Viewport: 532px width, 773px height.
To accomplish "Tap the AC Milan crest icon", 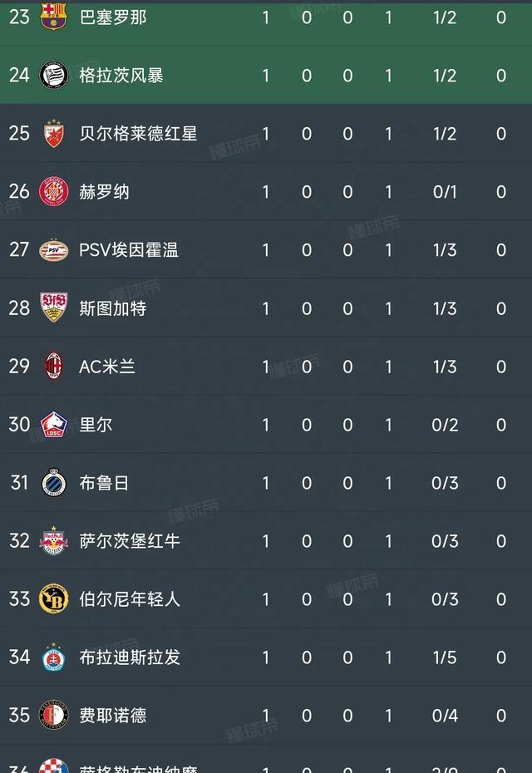I will 54,367.
